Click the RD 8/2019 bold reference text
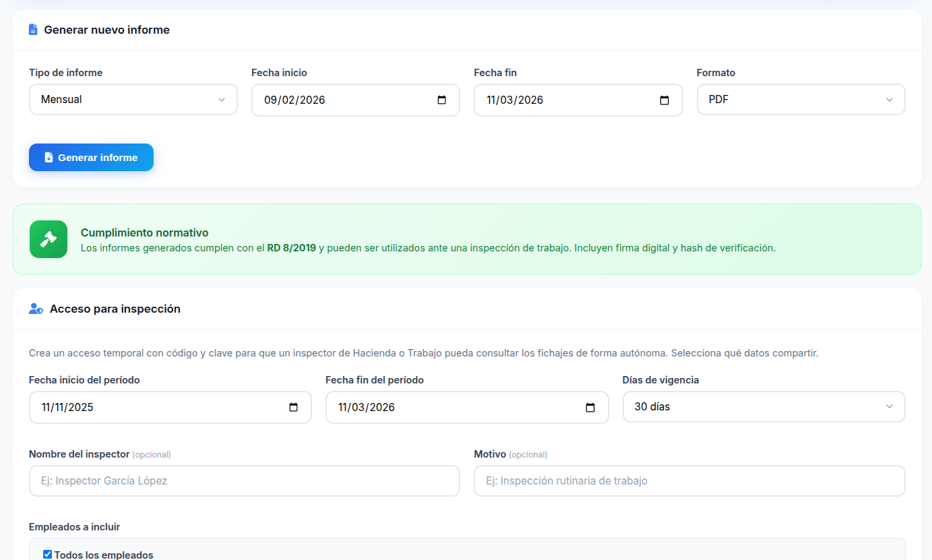Screen dimensions: 932x560 tap(291, 248)
